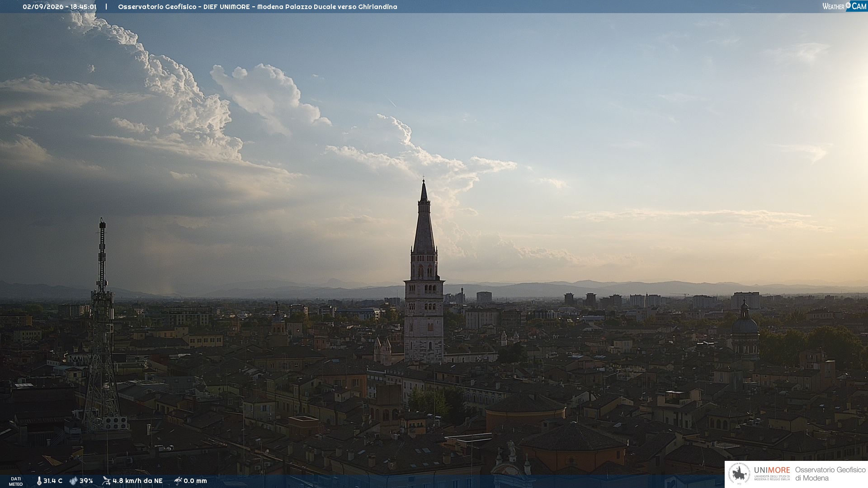Click the UNIMORE round seal emblem

(739, 474)
